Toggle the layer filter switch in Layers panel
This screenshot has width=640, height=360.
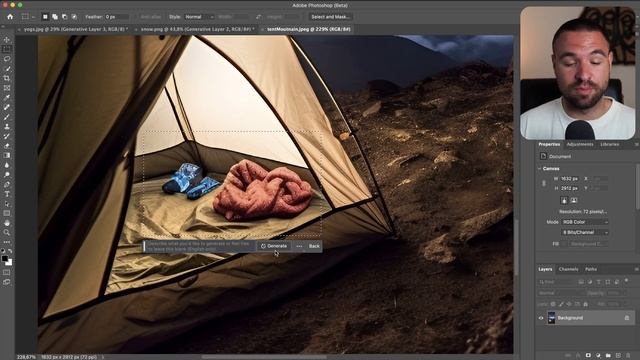tap(627, 281)
